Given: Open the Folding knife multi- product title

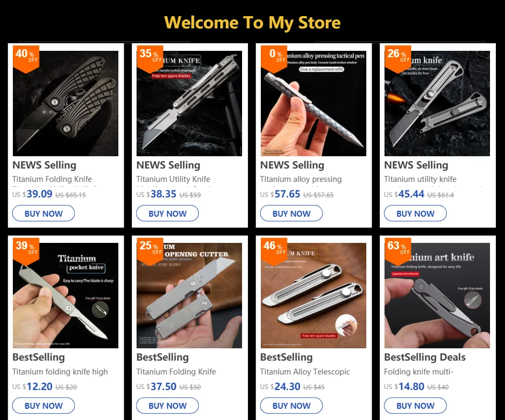Looking at the screenshot, I should (x=419, y=372).
